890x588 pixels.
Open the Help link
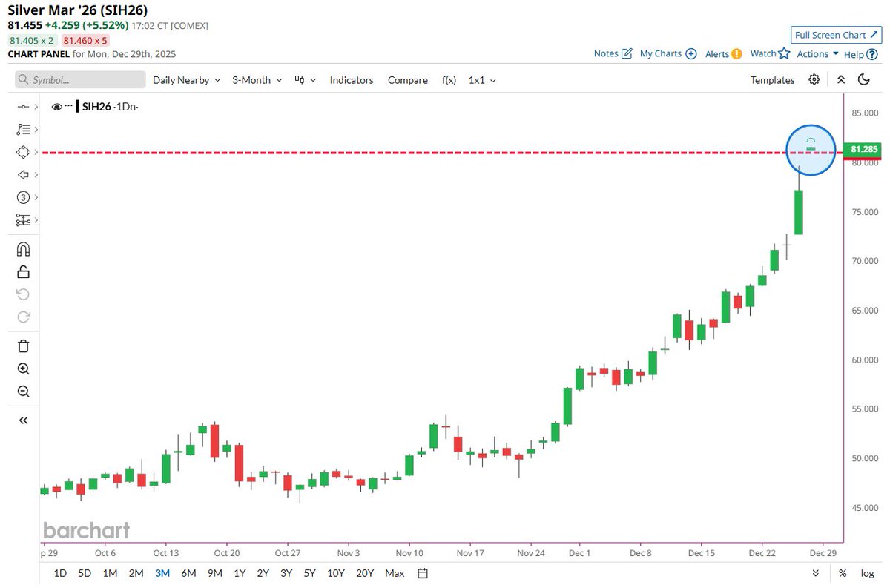pos(861,54)
